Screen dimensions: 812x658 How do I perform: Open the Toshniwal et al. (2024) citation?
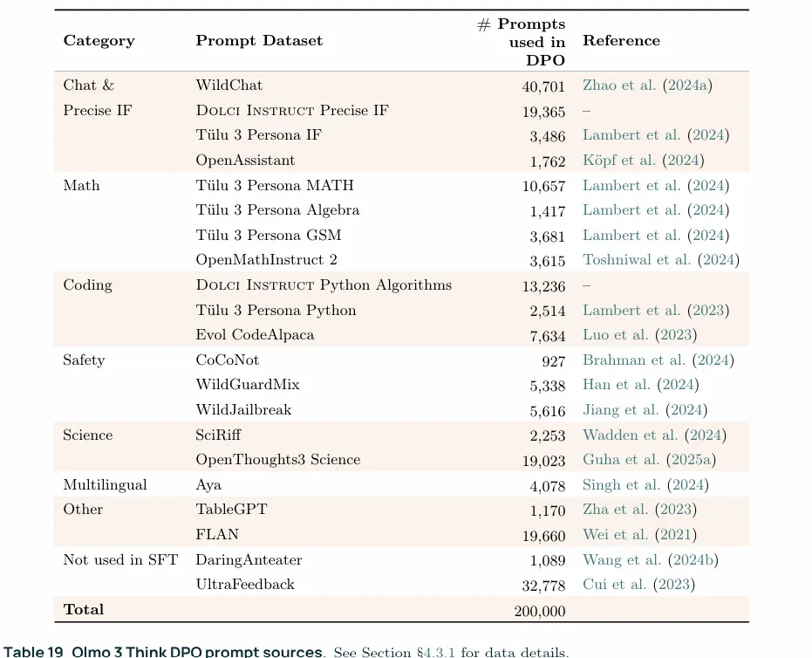(660, 260)
